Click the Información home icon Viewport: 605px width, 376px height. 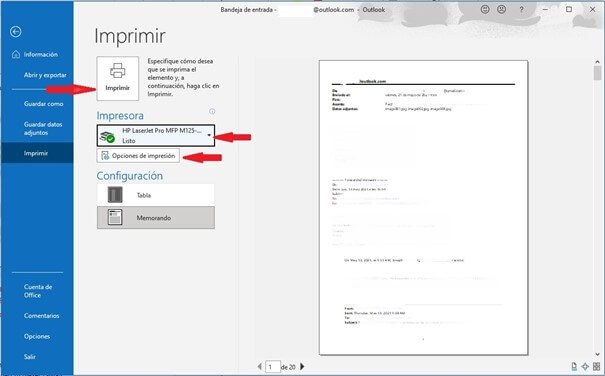tap(16, 54)
